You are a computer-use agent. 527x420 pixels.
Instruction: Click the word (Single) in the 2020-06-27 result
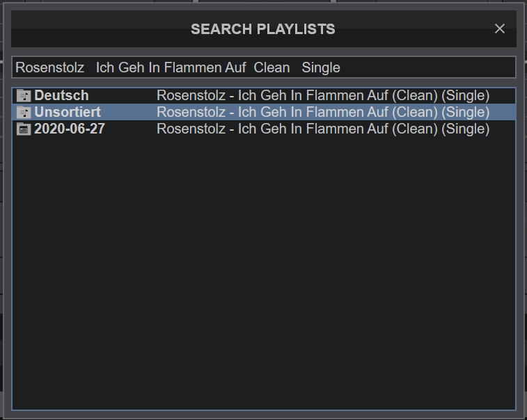[466, 129]
